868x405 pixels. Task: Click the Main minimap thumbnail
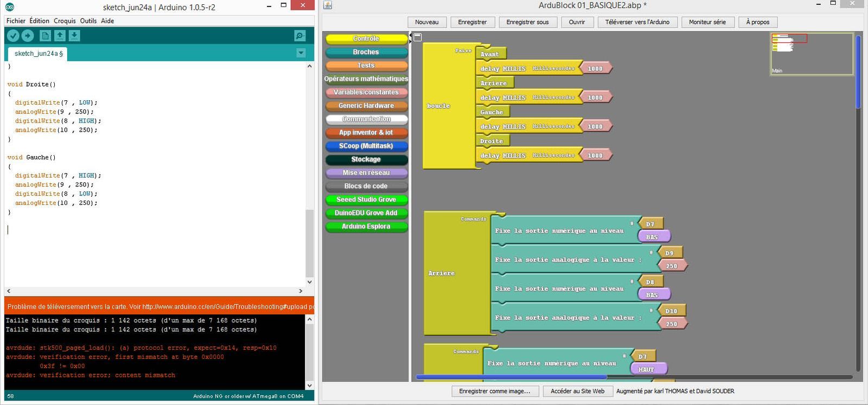point(812,54)
